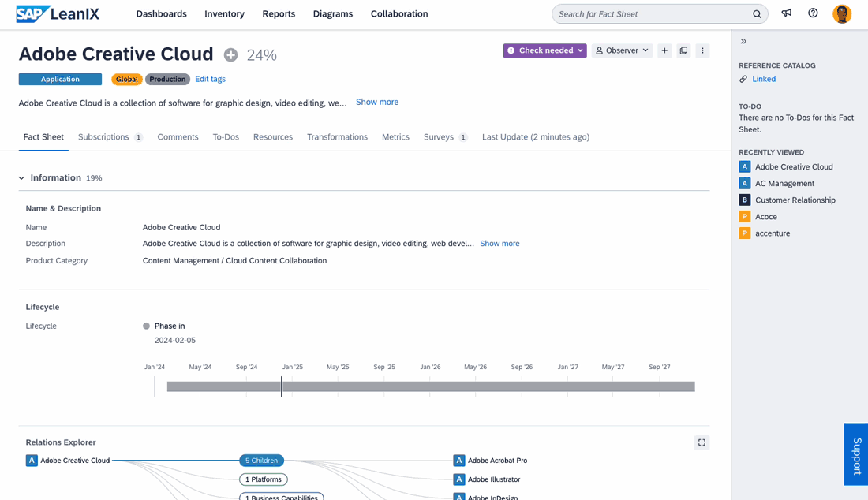868x500 pixels.
Task: Click the Support side button
Action: [x=856, y=454]
